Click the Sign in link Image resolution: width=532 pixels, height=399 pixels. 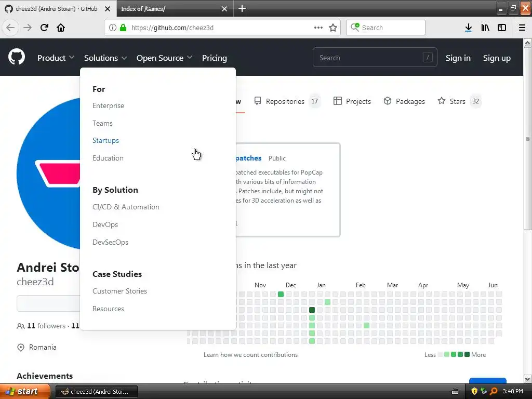pyautogui.click(x=458, y=58)
